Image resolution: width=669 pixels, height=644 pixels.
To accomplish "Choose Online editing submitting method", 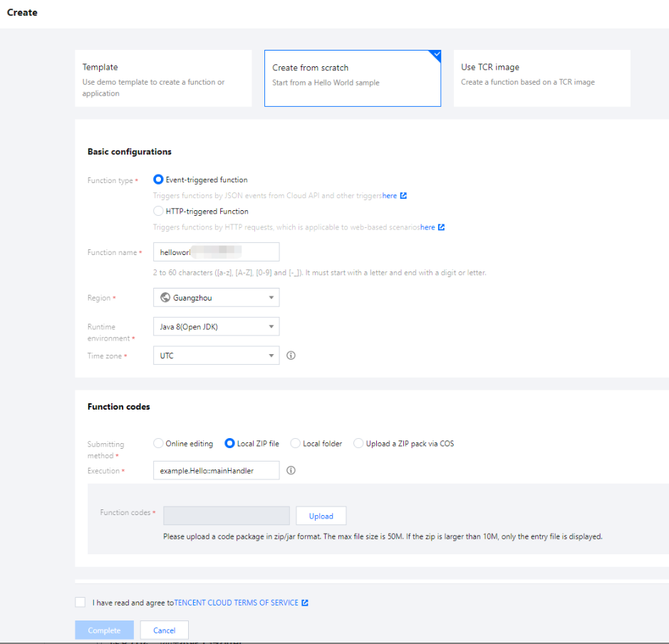I will point(158,443).
